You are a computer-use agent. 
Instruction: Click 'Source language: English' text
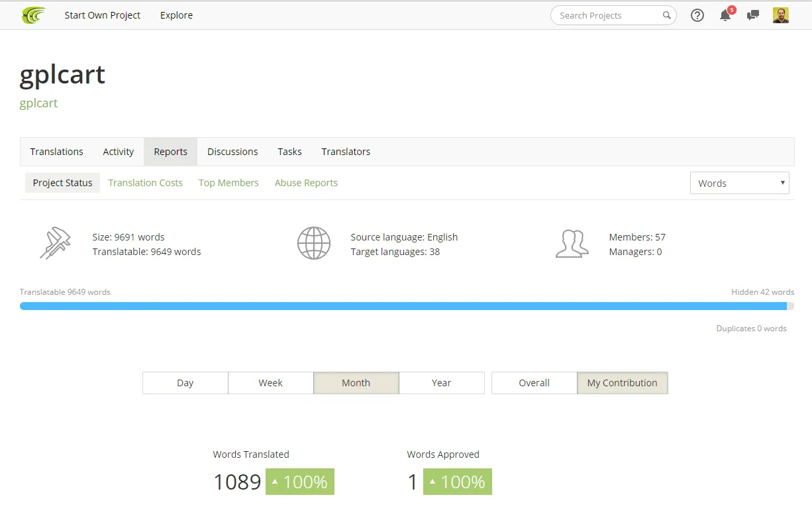(404, 237)
